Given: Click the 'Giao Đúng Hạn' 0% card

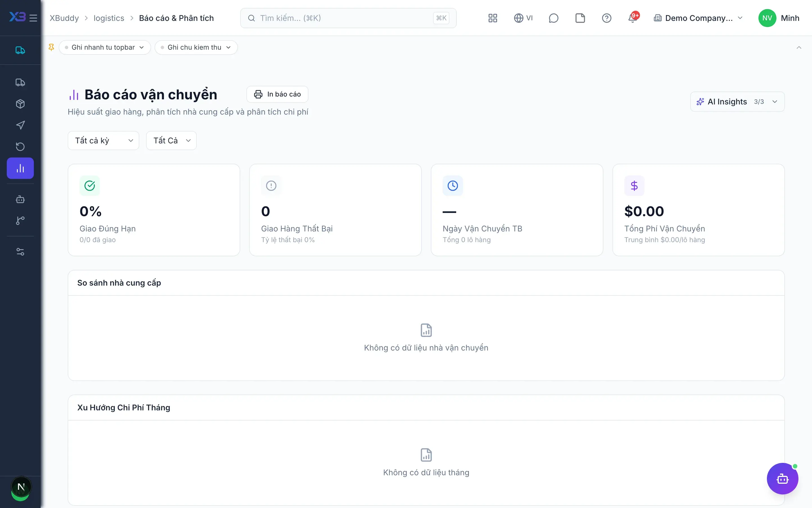Looking at the screenshot, I should click(154, 210).
